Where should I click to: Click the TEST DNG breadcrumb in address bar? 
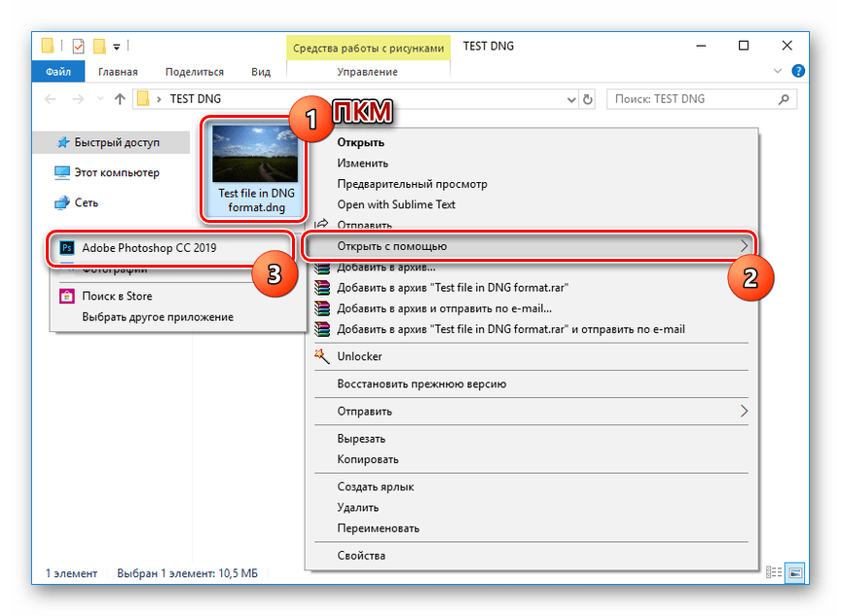coord(196,99)
